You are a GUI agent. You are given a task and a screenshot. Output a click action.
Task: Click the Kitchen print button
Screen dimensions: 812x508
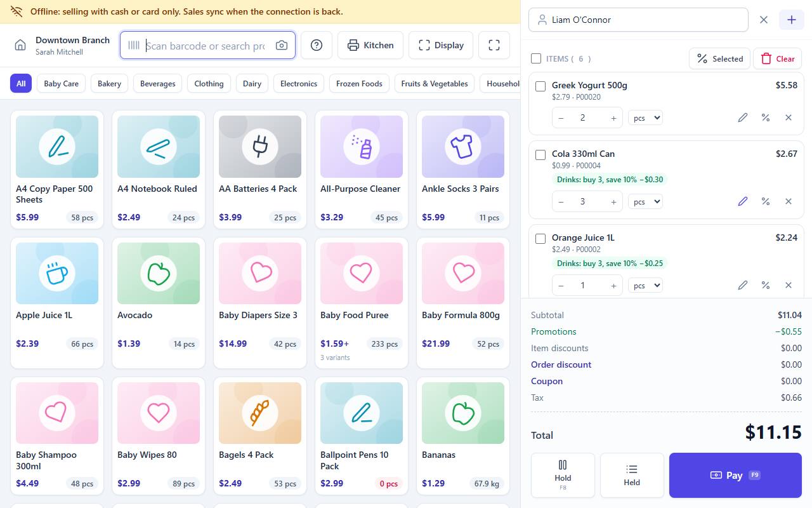[x=370, y=45]
